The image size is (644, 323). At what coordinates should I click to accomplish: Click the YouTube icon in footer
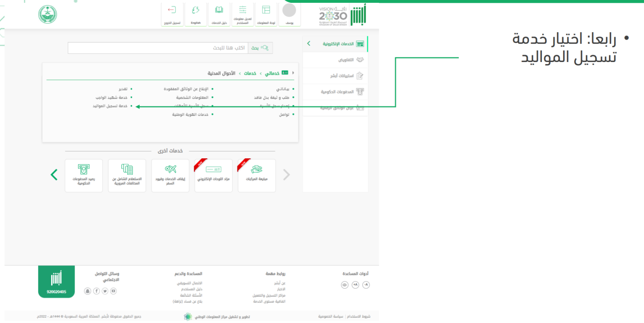pyautogui.click(x=114, y=291)
